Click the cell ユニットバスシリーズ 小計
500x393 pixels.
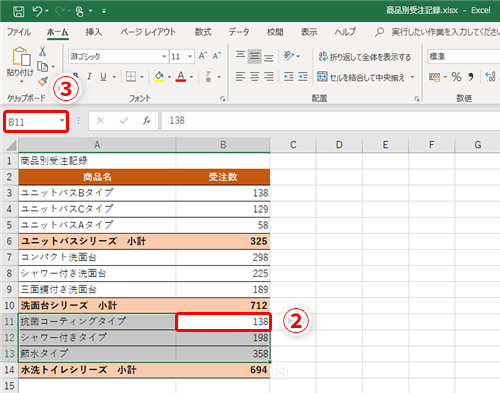tap(97, 241)
